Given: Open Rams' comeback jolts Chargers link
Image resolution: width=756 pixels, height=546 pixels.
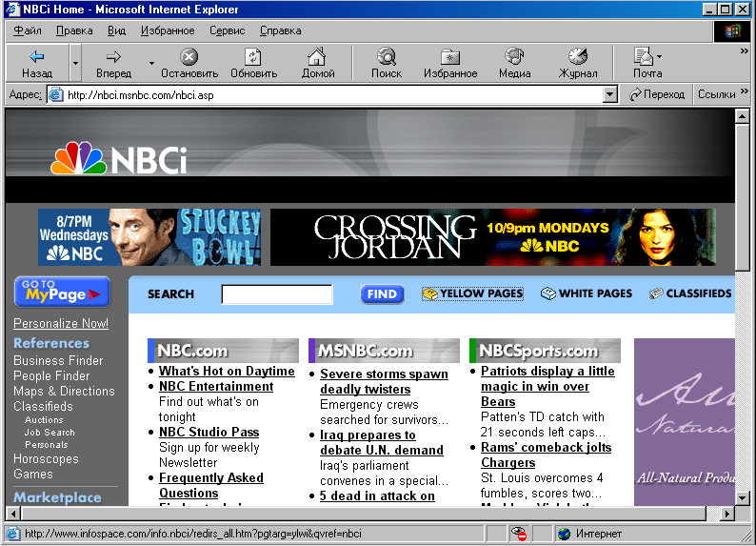Looking at the screenshot, I should [546, 455].
